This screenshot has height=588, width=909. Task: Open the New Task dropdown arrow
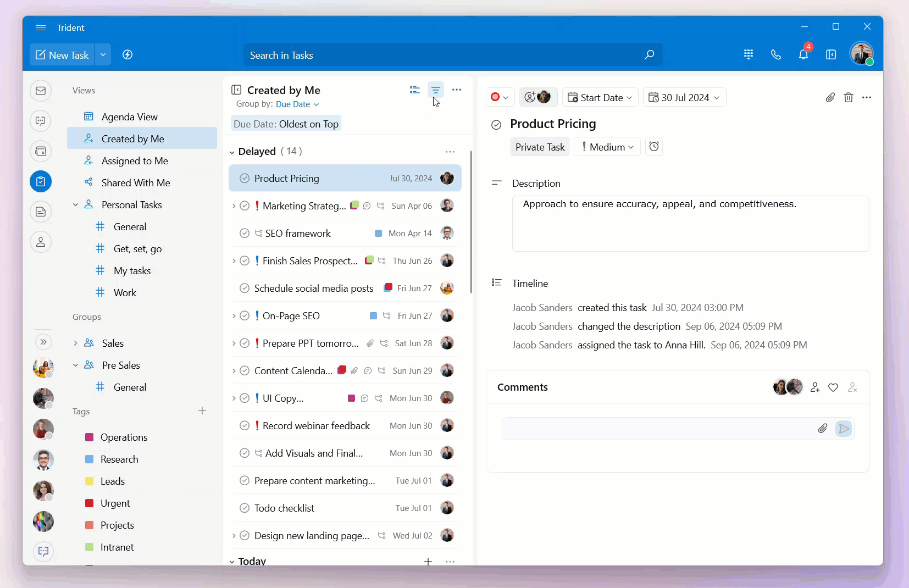coord(103,55)
